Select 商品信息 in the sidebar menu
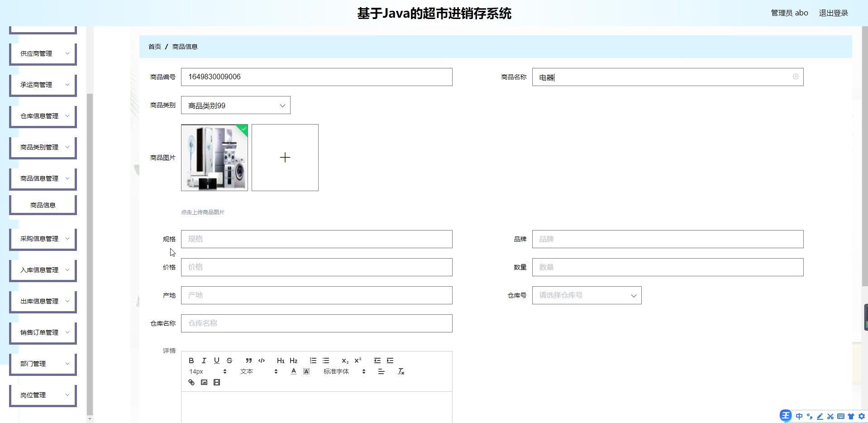 point(43,204)
